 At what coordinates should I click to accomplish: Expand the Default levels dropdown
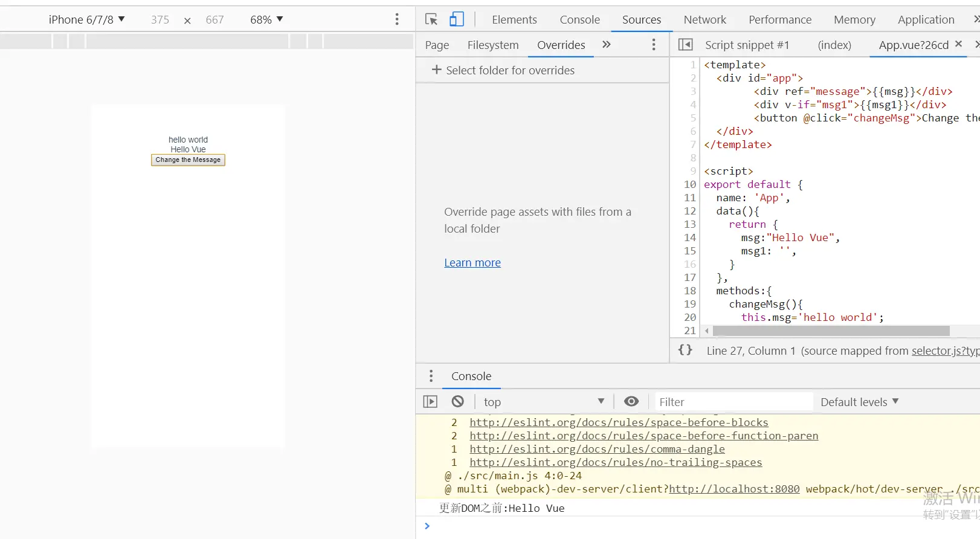860,402
